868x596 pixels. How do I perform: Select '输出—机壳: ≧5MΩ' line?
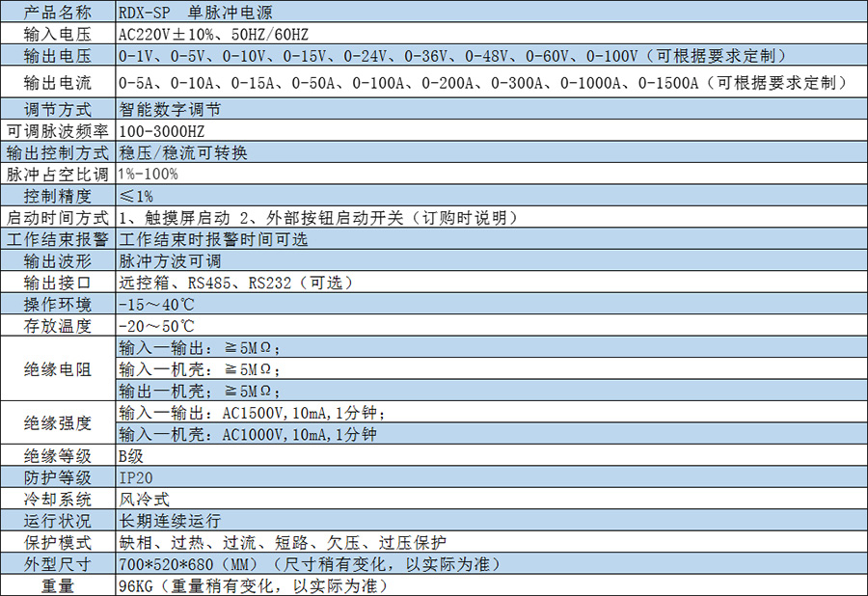pyautogui.click(x=200, y=391)
